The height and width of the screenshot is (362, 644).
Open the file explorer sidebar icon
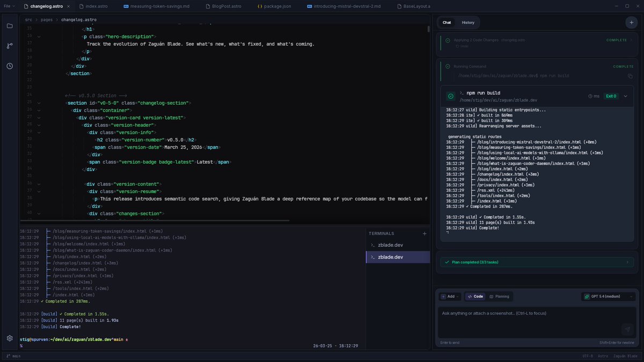coord(10,26)
